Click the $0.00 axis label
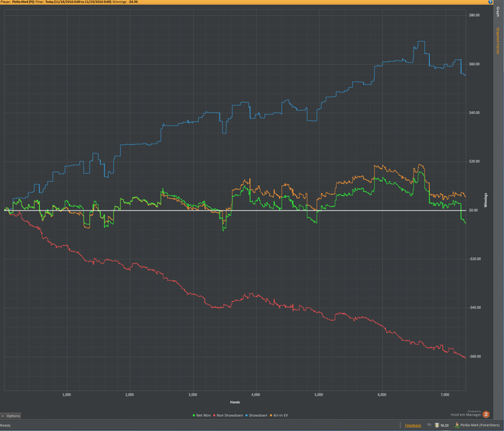Screen dimensions: 504x431 (x=474, y=210)
